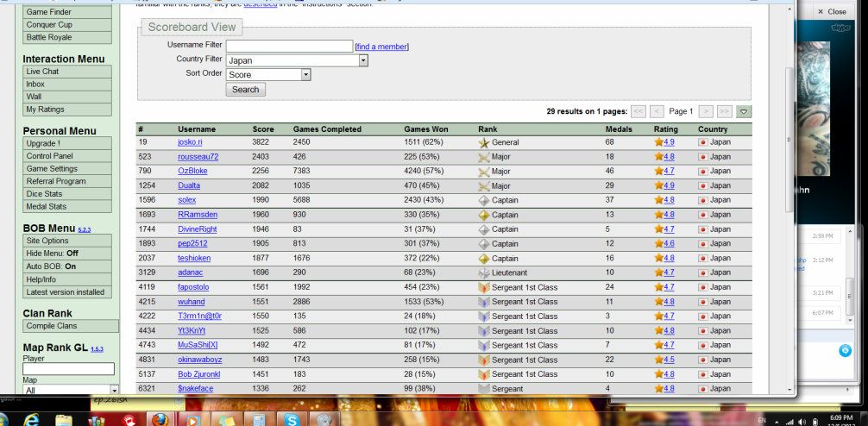Click the Sergeant 1st Class icon for fapostolo

[484, 287]
